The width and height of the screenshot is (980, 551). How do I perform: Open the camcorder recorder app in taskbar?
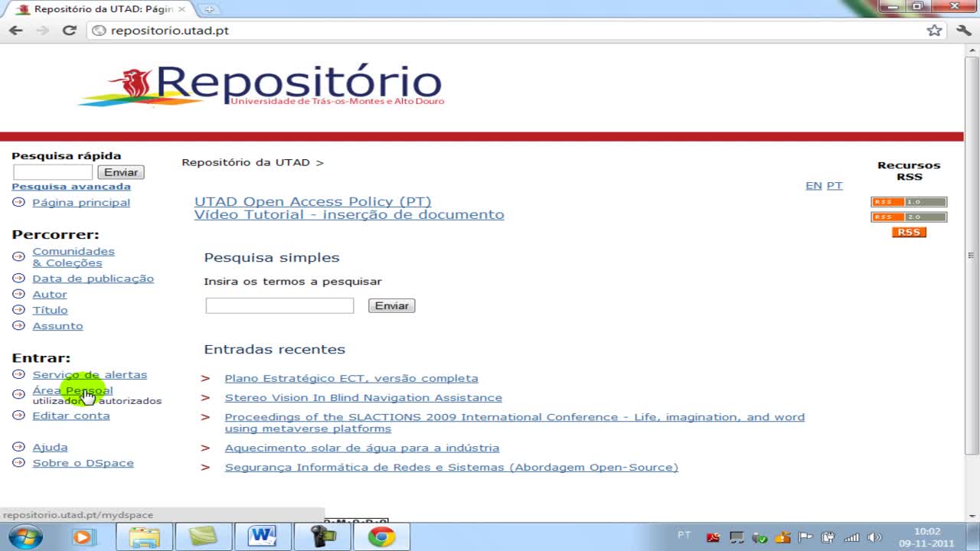(x=322, y=536)
